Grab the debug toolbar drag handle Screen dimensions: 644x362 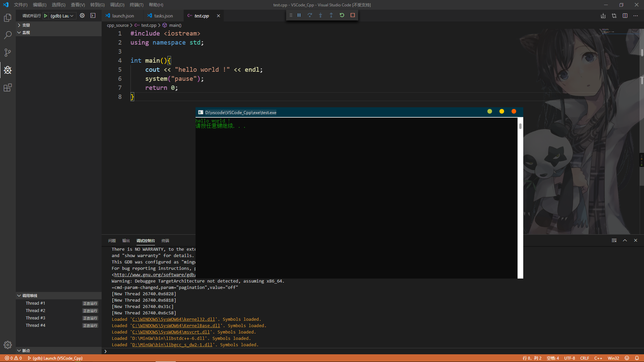[x=291, y=15]
